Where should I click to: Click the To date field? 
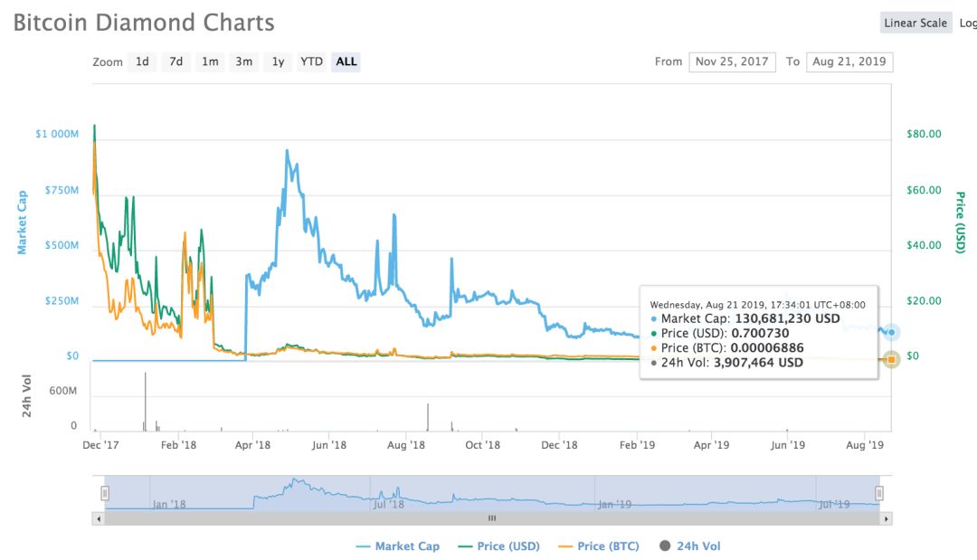[x=849, y=62]
